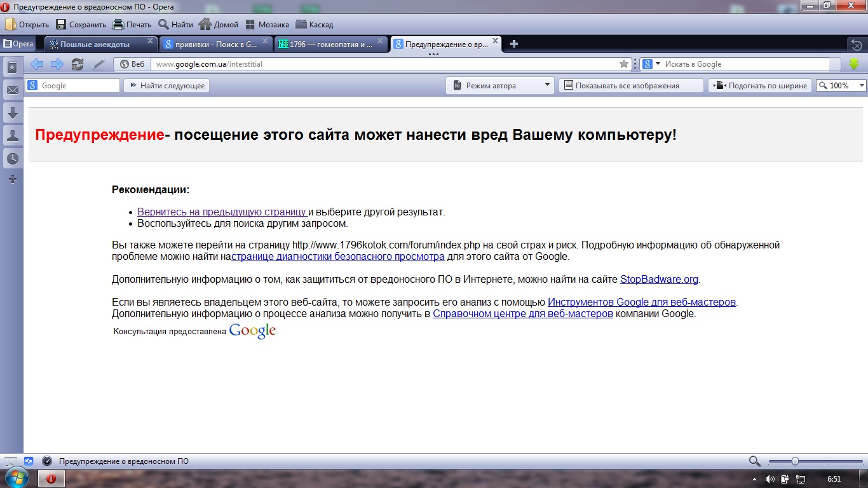
Task: Click the Google logo image
Action: click(252, 331)
